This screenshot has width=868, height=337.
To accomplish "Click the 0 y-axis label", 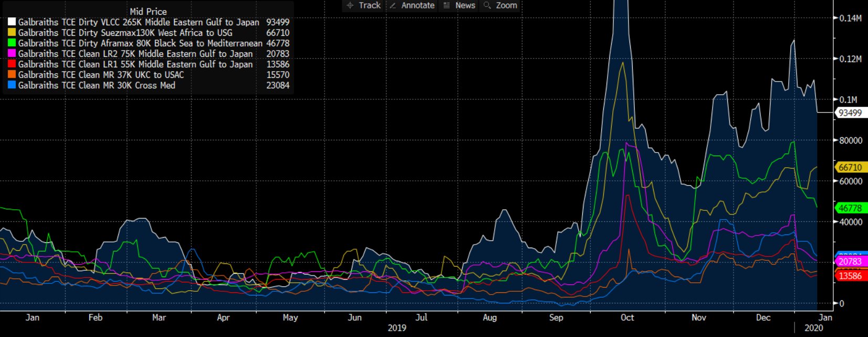I will pyautogui.click(x=842, y=303).
